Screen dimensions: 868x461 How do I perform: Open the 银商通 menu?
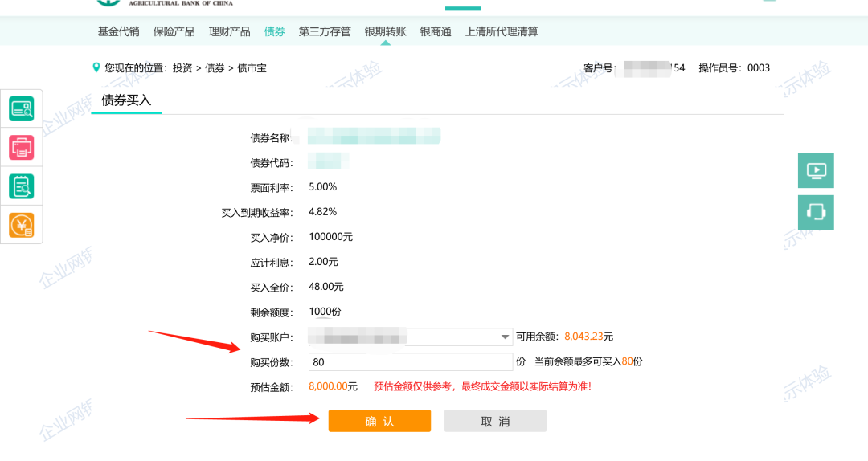pos(436,31)
